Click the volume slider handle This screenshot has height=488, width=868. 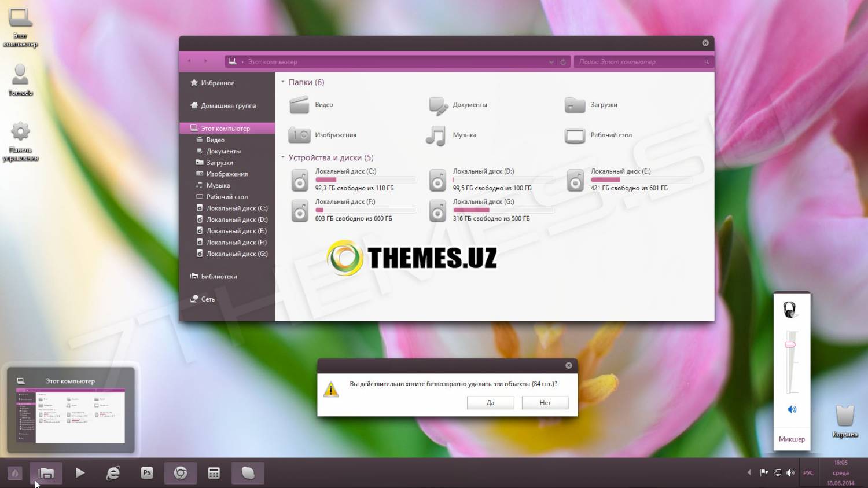(790, 344)
